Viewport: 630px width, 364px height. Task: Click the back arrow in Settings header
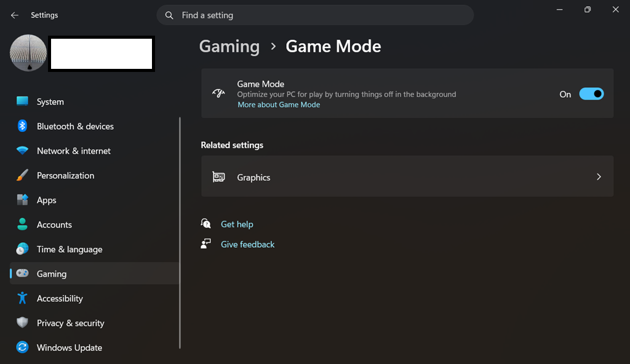tap(15, 15)
